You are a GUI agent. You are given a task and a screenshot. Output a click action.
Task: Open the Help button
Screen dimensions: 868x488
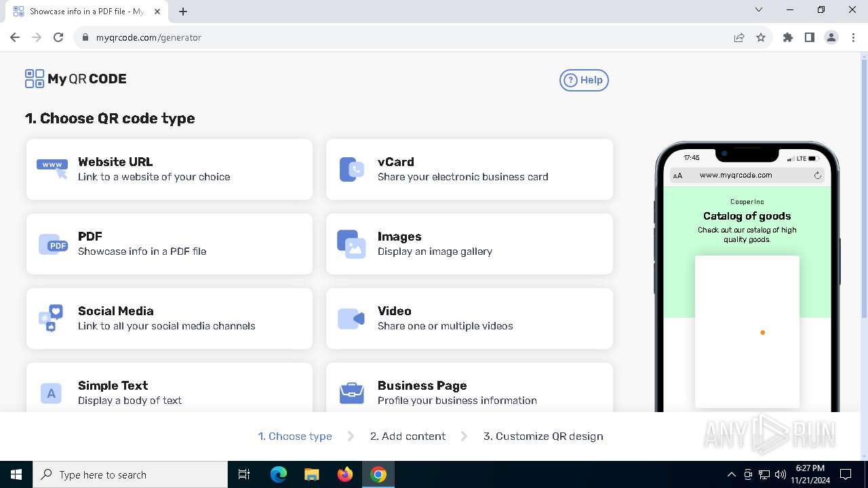(x=584, y=80)
